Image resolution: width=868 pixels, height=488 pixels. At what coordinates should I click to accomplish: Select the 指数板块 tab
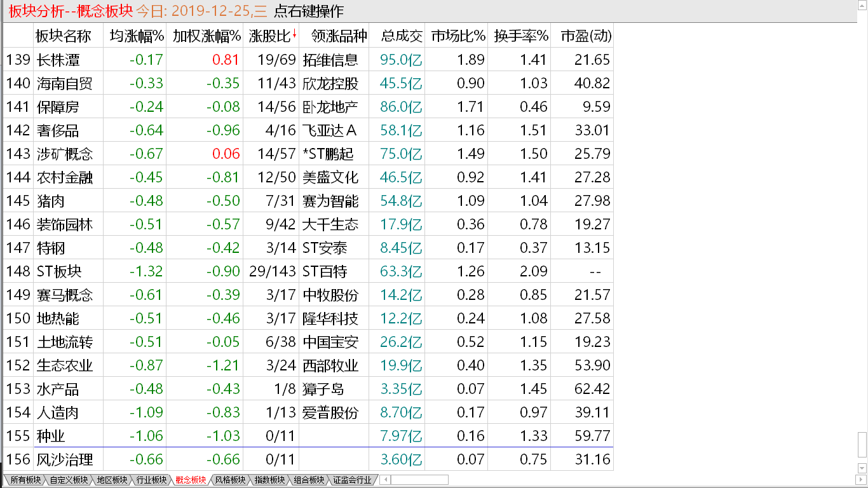coord(269,480)
